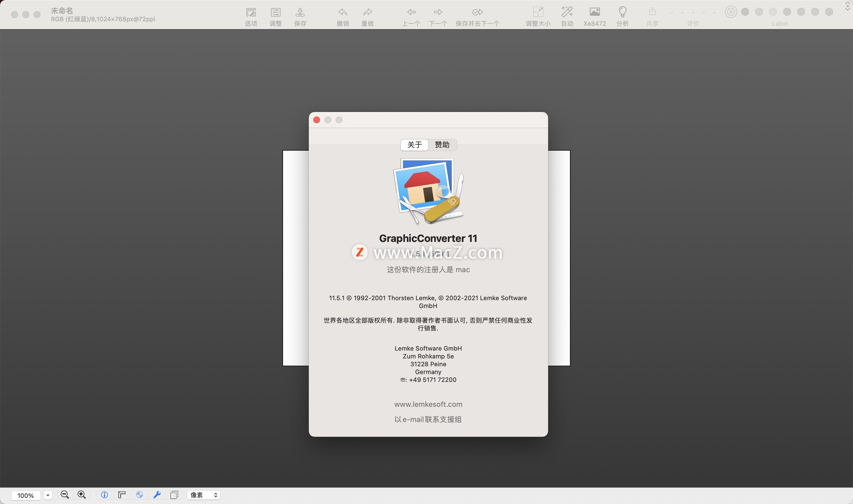Open the zoom percentage dropdown arrow

(48, 495)
